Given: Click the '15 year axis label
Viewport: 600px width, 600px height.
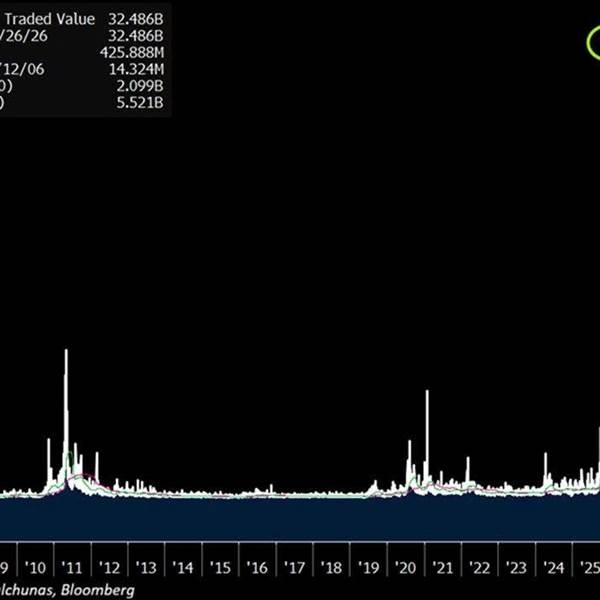Looking at the screenshot, I should click(x=220, y=567).
